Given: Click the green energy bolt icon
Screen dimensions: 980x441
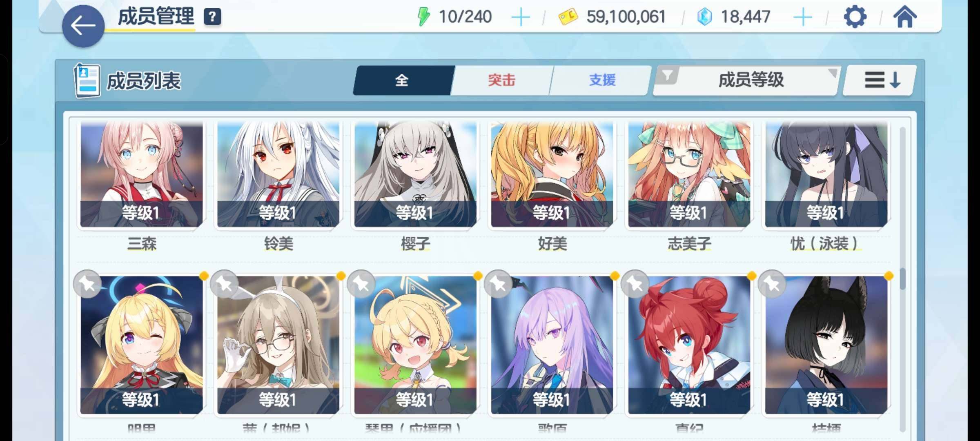Looking at the screenshot, I should coord(423,17).
